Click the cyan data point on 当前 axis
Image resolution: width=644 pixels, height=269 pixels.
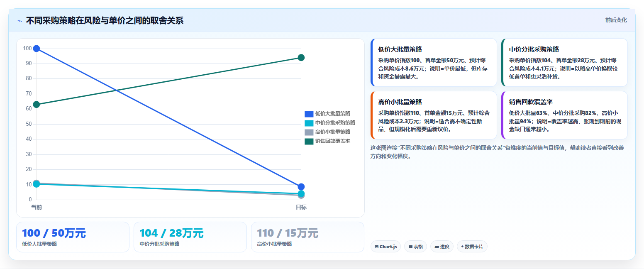coord(36,184)
